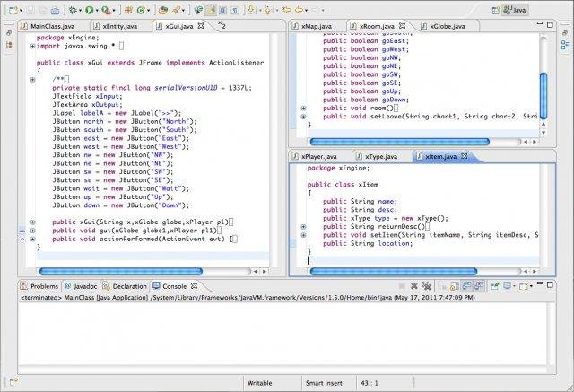Click Remove All Terminated Launches icon
Viewport: 574px width, 392px height.
coord(427,286)
